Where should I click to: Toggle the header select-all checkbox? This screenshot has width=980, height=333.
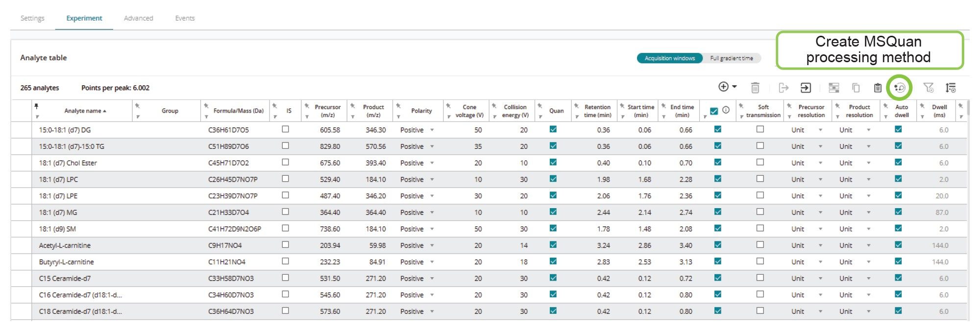pos(714,111)
